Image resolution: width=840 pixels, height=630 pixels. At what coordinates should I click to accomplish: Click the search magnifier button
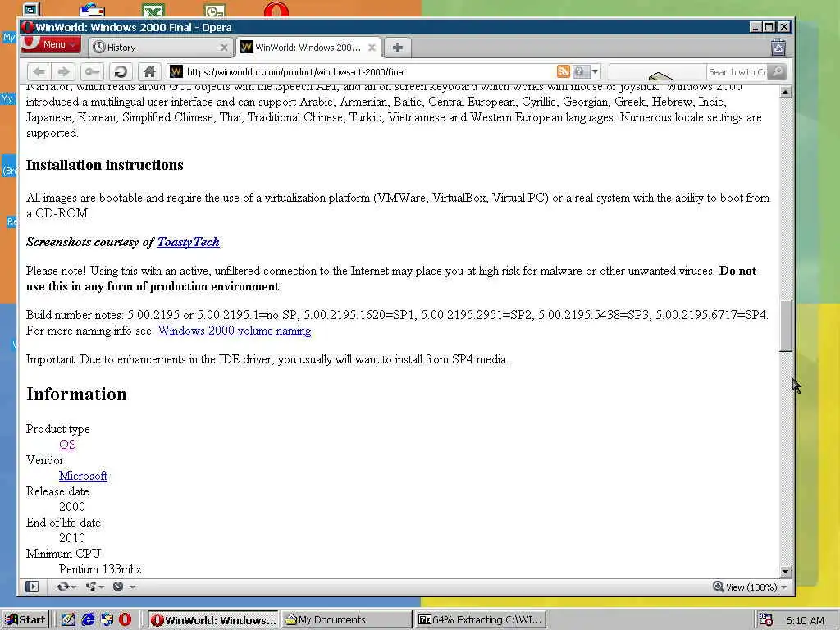click(778, 72)
